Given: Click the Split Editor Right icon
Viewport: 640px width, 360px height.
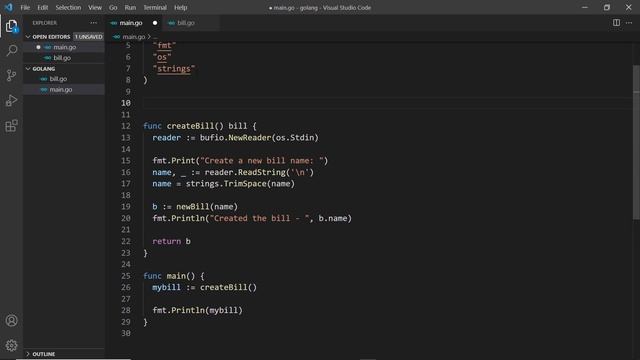Looking at the screenshot, I should (x=616, y=22).
